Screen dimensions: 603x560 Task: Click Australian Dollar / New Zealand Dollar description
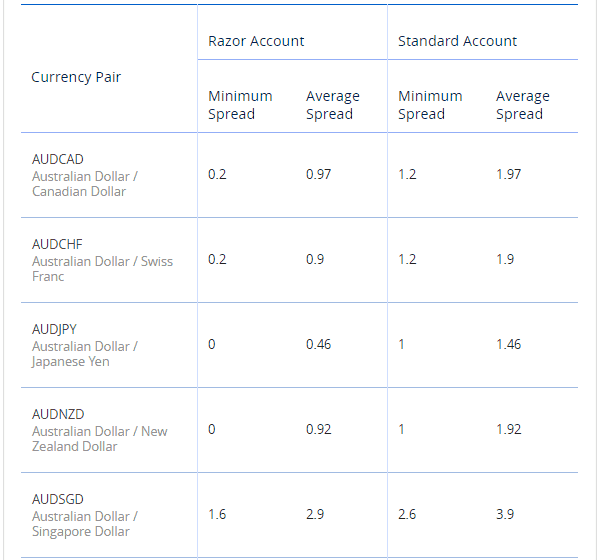(x=100, y=439)
